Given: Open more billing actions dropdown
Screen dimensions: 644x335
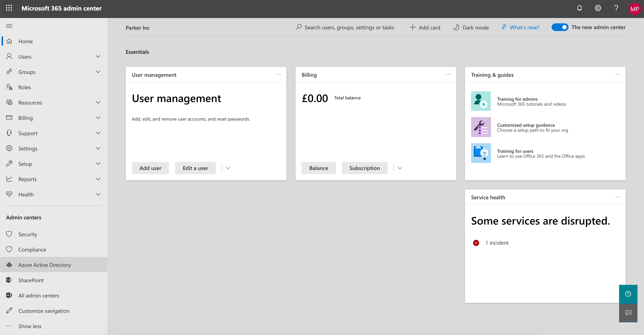Looking at the screenshot, I should click(400, 168).
